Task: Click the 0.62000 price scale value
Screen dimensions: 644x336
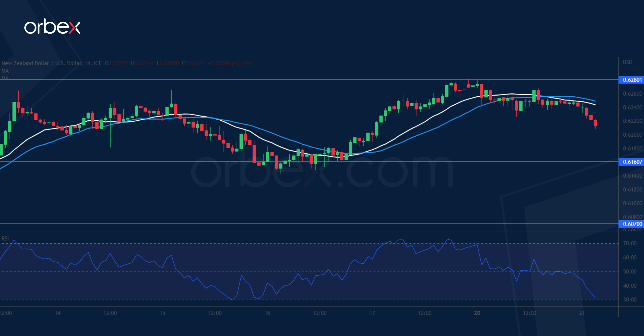Action: pos(632,135)
